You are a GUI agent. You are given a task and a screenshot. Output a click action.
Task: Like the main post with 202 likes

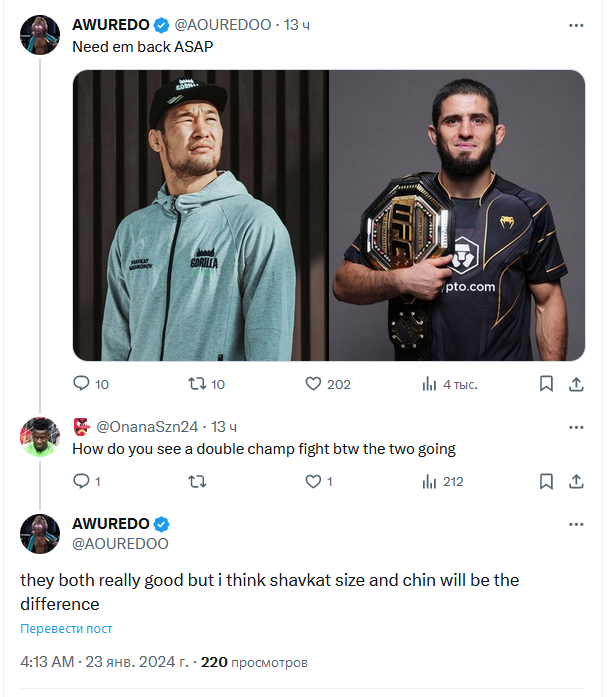click(313, 384)
